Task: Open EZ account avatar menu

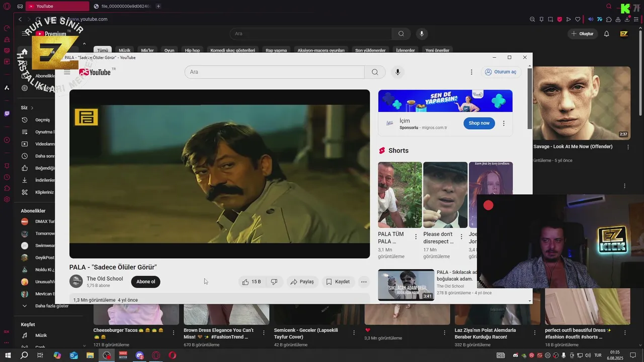Action: (x=624, y=34)
